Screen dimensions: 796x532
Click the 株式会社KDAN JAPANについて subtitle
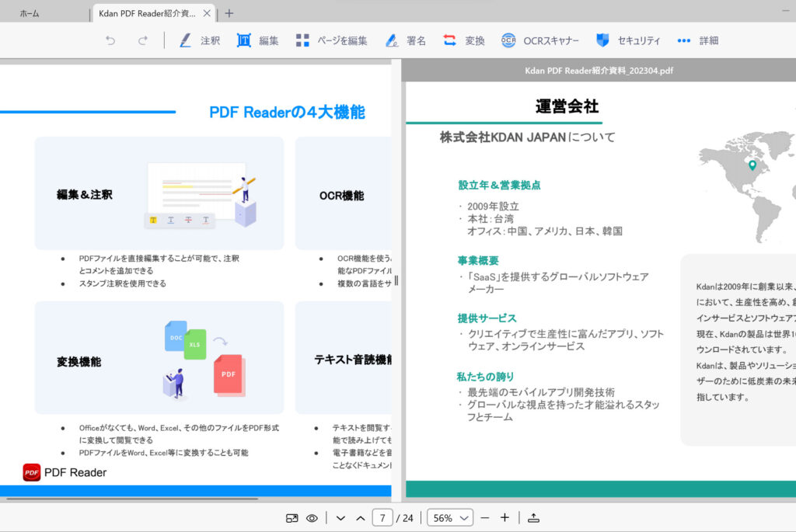click(x=528, y=137)
